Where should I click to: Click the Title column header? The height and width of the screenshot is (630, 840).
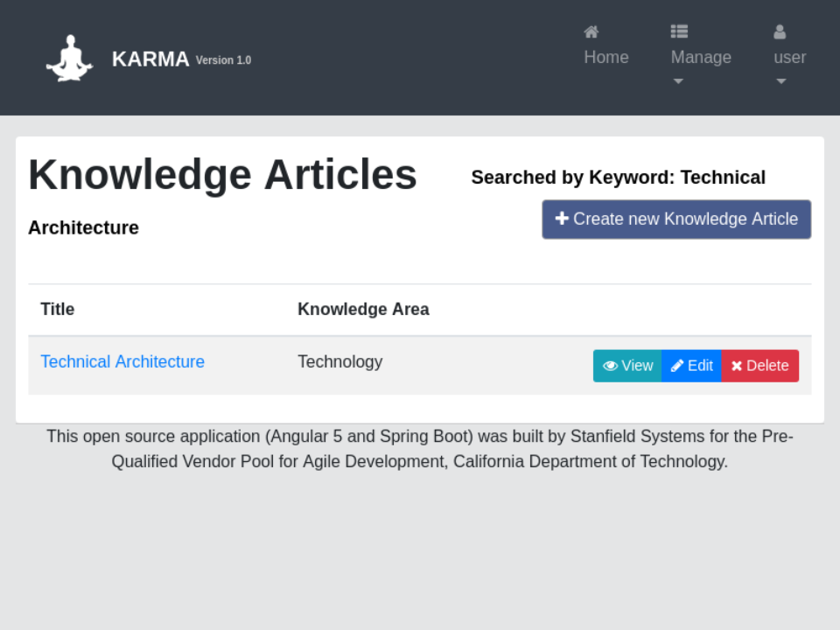tap(58, 309)
